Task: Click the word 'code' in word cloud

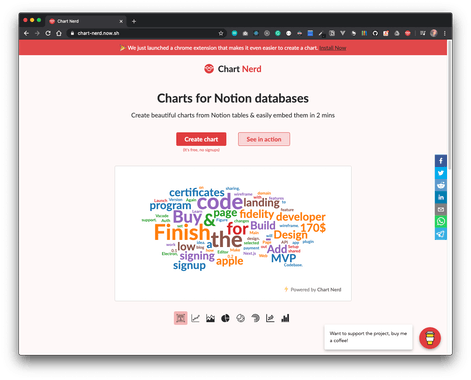Action: pos(219,202)
